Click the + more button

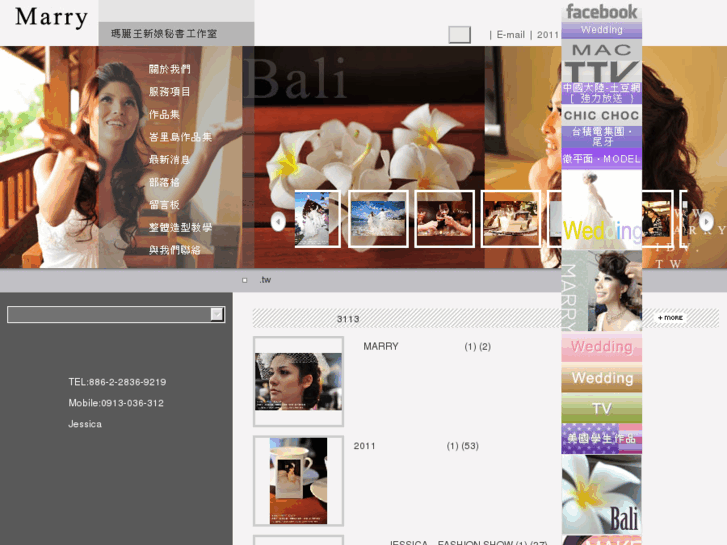coord(670,318)
